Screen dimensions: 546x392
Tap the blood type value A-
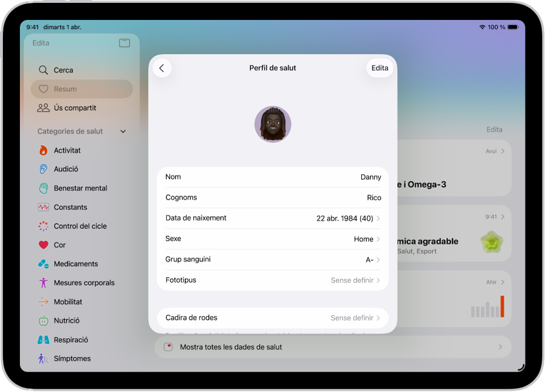pos(370,259)
